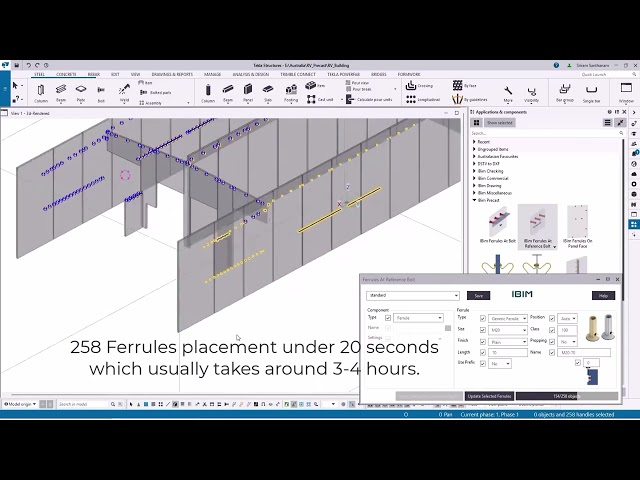The height and width of the screenshot is (480, 640).
Task: Click the Cast unit tool
Action: click(320, 99)
